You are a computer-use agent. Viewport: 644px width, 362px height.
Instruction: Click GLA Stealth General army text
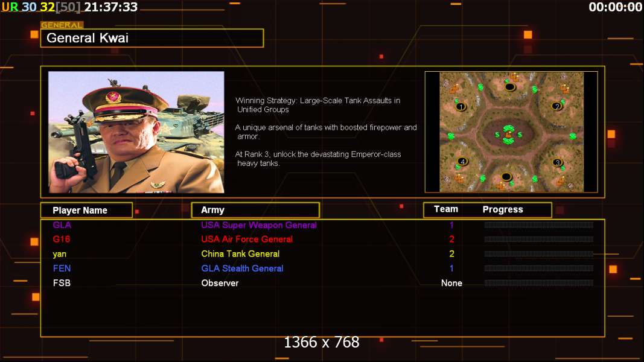pos(242,268)
